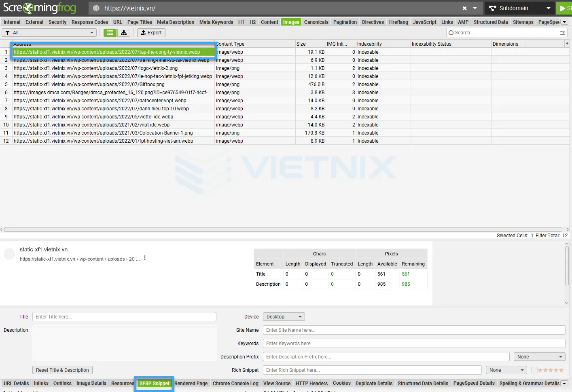Open the Description Prefix None dropdown
The image size is (572, 392).
click(x=539, y=357)
